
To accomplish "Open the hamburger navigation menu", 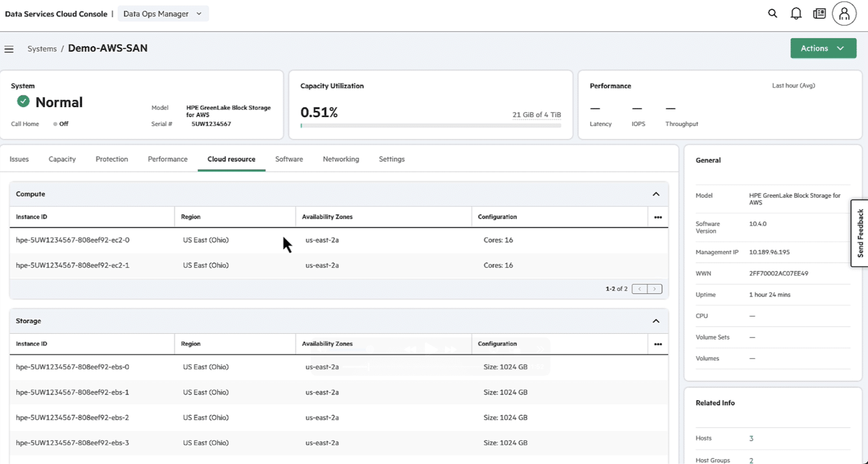I will click(9, 49).
